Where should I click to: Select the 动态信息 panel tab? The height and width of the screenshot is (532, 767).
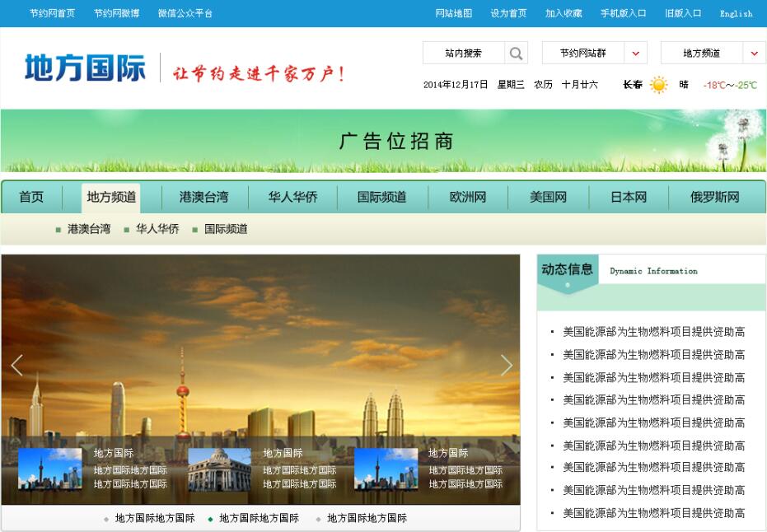[568, 270]
